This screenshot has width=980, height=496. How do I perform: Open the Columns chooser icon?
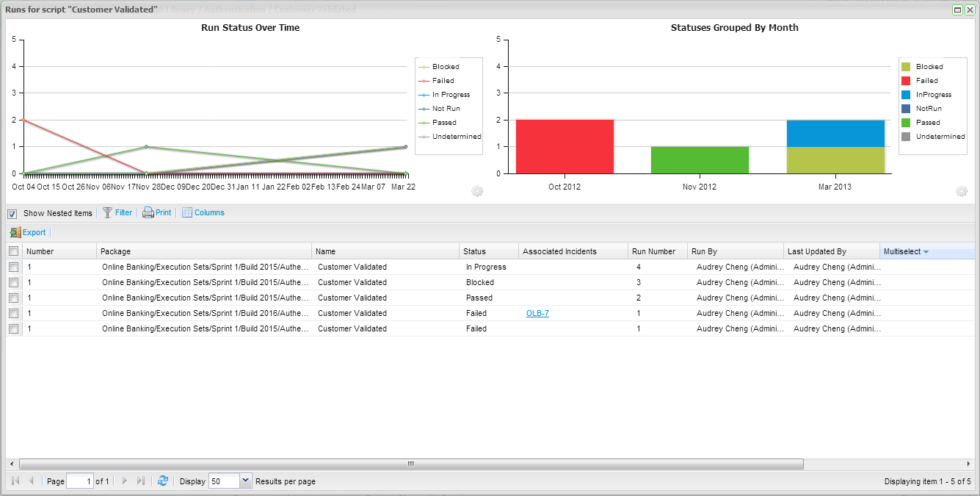click(x=187, y=213)
